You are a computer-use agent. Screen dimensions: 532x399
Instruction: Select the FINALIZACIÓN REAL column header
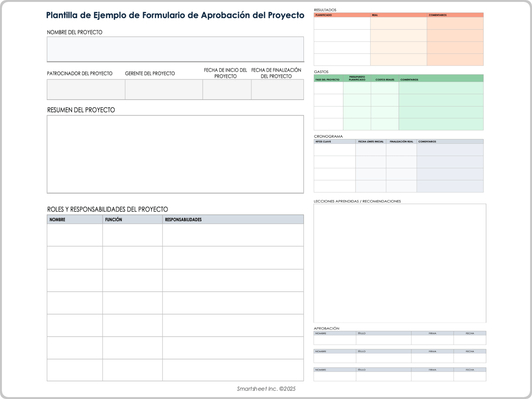pyautogui.click(x=401, y=142)
